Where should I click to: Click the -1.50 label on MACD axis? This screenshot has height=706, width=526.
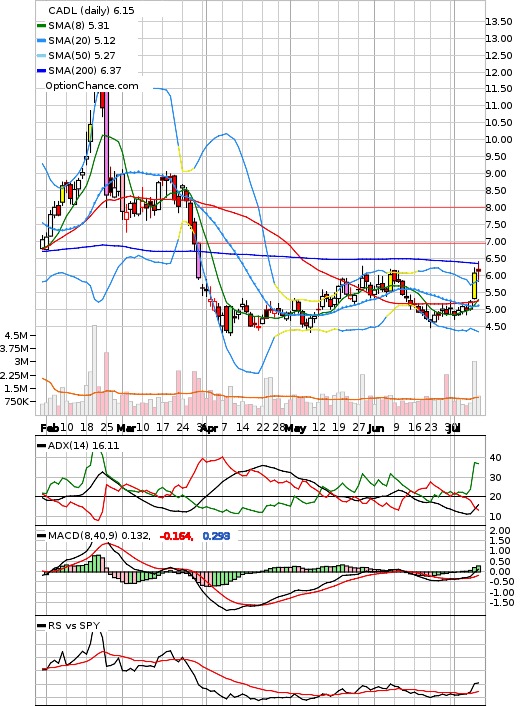tap(501, 603)
